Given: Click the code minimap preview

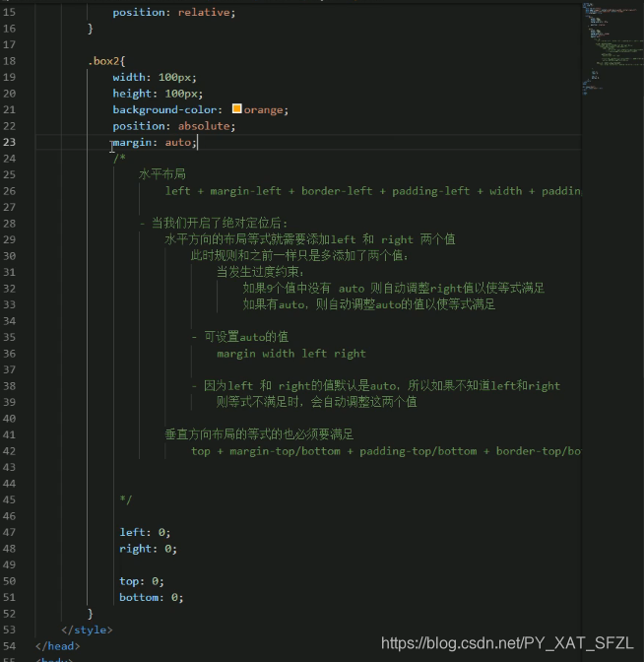Looking at the screenshot, I should point(612,48).
